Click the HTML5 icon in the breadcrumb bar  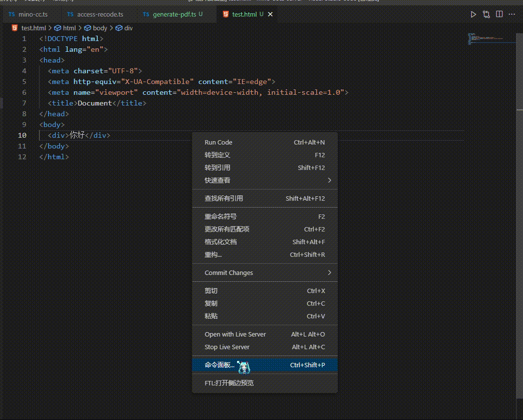(x=14, y=28)
